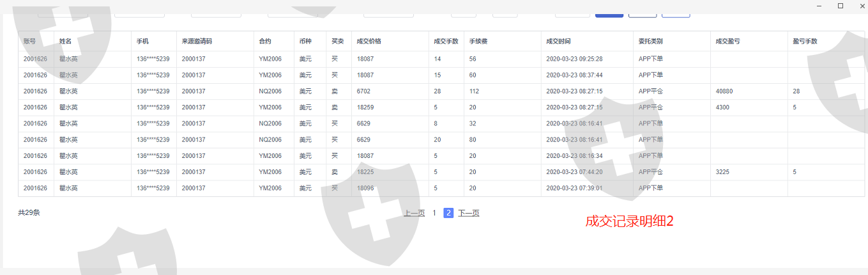Maximize the window

pyautogui.click(x=840, y=6)
